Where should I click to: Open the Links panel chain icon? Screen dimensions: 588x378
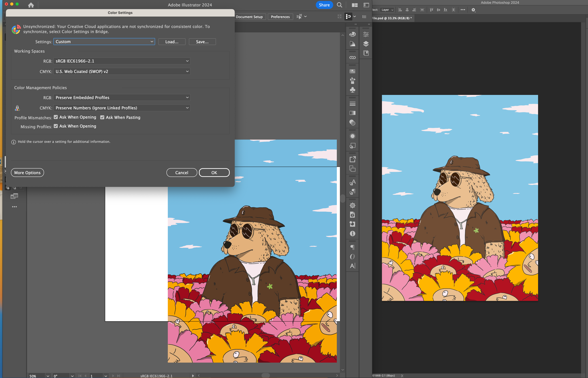click(x=352, y=57)
